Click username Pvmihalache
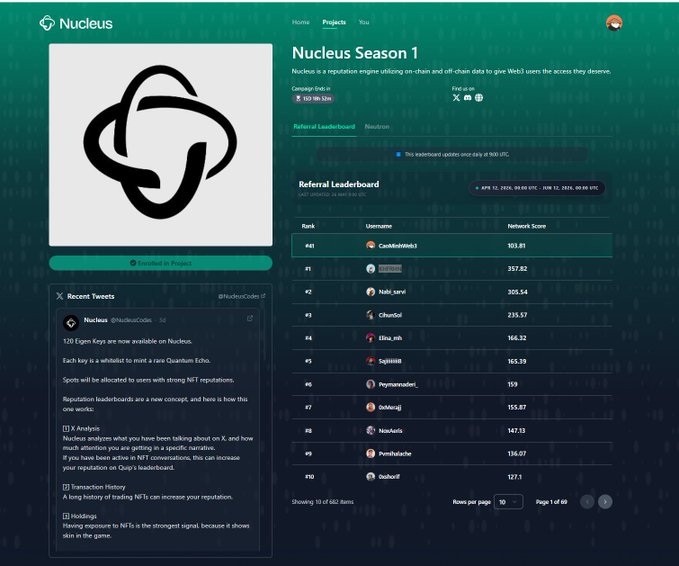 [x=395, y=454]
